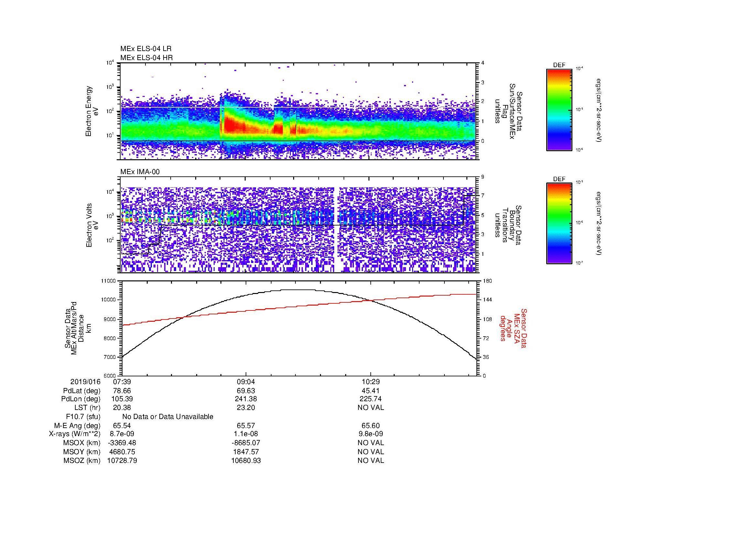Click the 144 degree SZA axis tick

click(x=487, y=300)
